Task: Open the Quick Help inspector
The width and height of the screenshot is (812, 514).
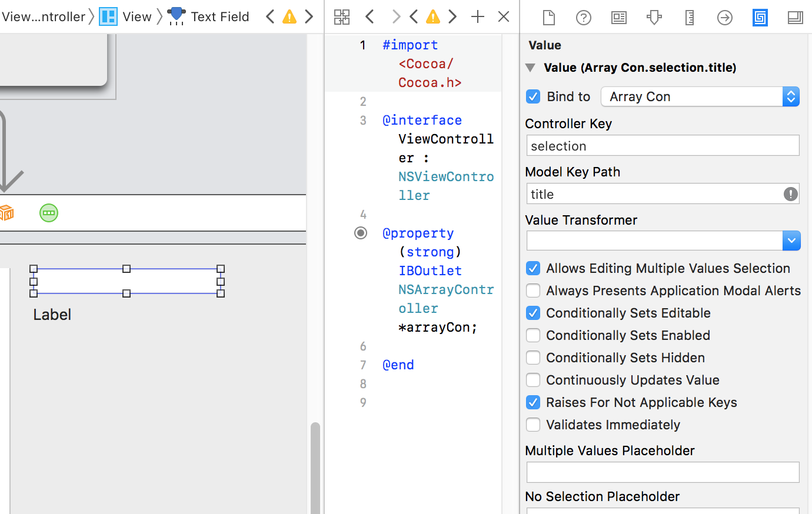Action: [x=583, y=18]
